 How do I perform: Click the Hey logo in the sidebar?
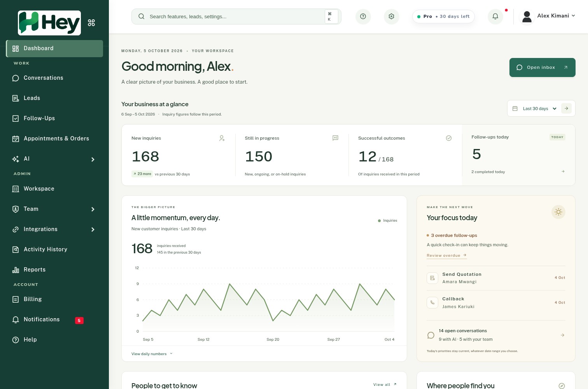(x=49, y=23)
